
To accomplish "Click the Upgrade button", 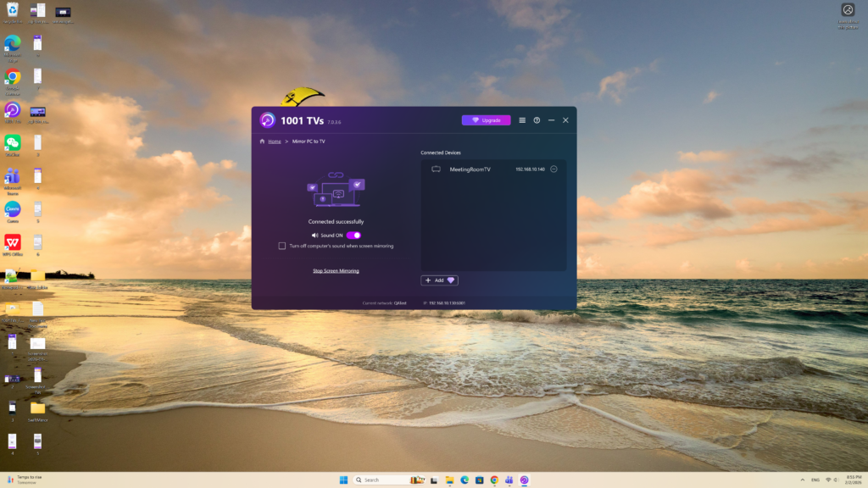I will tap(486, 120).
